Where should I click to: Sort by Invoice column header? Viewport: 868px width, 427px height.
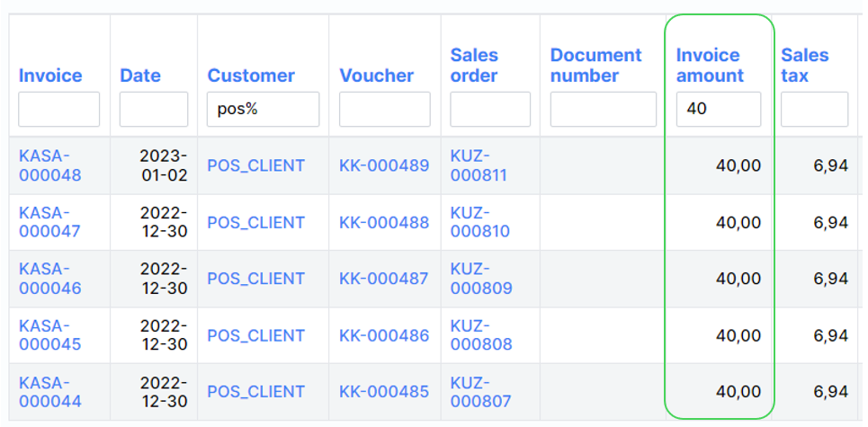click(50, 76)
